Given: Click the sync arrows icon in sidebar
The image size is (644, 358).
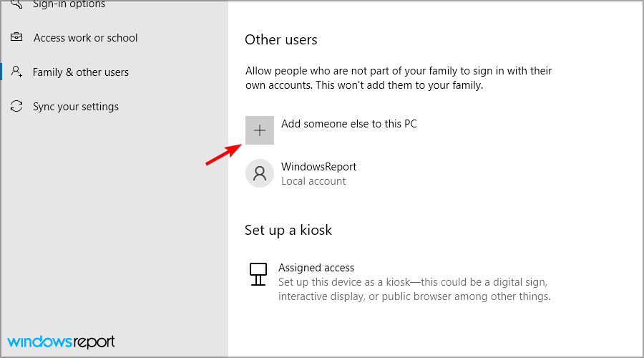Looking at the screenshot, I should point(16,106).
